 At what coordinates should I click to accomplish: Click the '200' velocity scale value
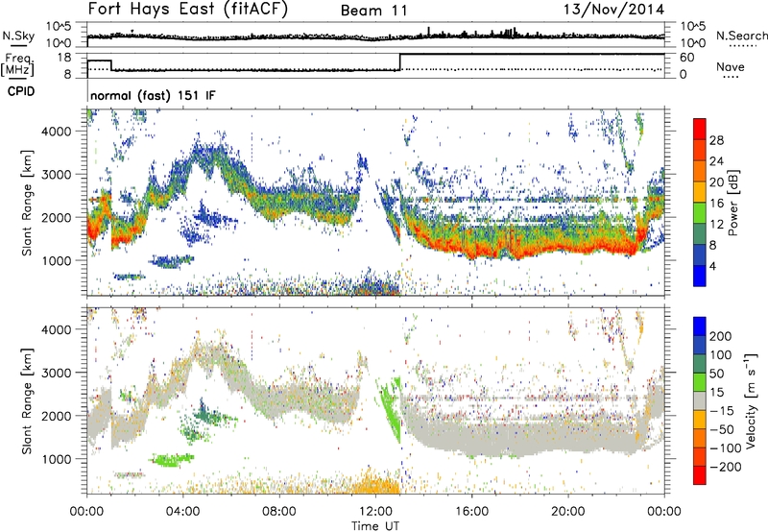click(x=721, y=336)
